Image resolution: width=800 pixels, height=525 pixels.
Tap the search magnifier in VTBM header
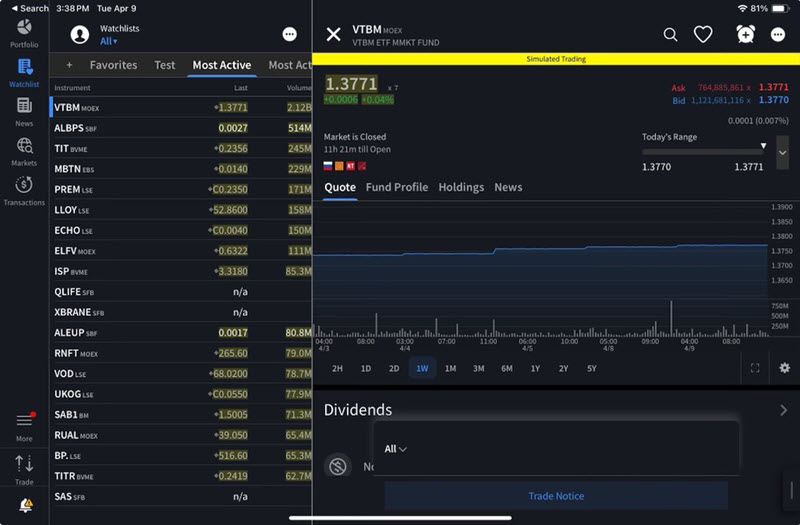coord(670,35)
